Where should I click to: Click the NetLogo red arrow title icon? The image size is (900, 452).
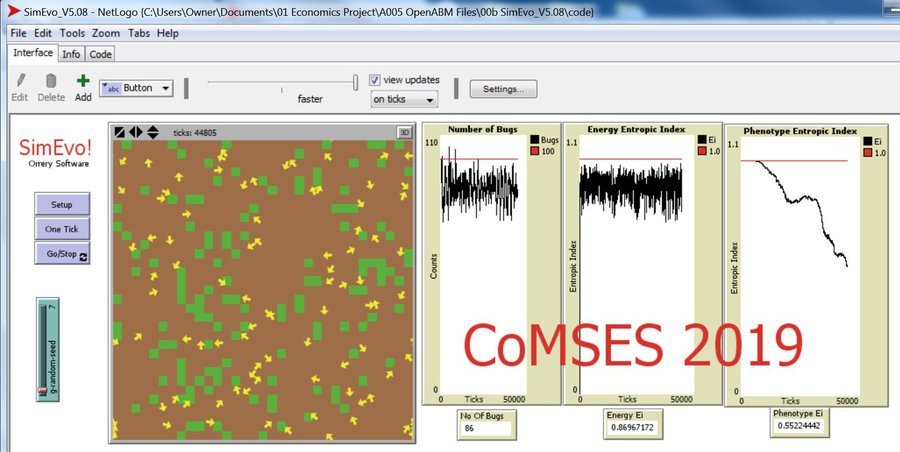tap(13, 11)
